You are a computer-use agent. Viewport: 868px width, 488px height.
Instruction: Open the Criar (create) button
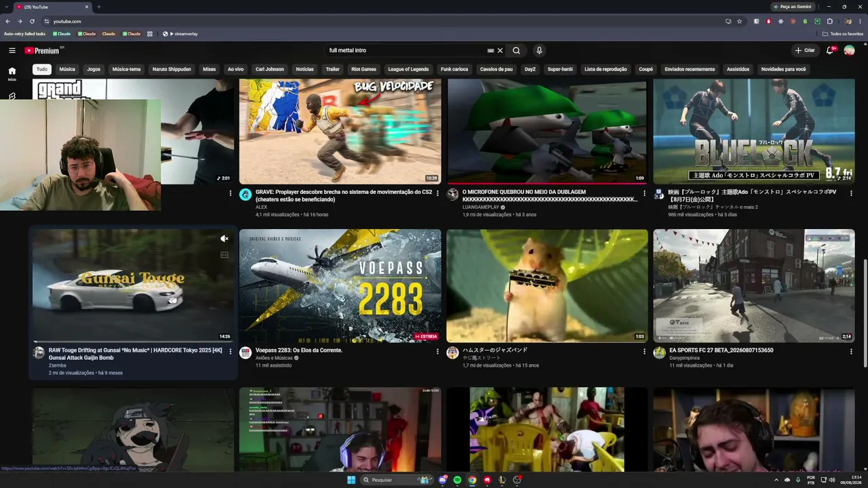coord(805,50)
